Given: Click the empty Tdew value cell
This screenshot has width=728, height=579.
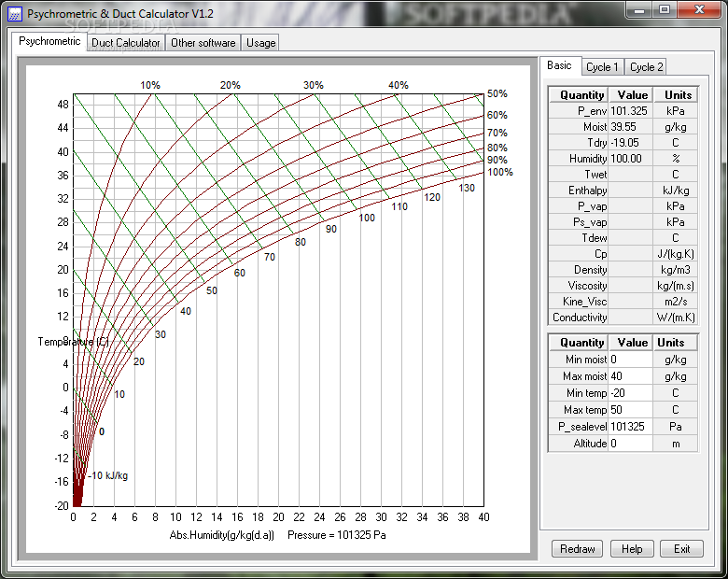Looking at the screenshot, I should click(x=630, y=238).
